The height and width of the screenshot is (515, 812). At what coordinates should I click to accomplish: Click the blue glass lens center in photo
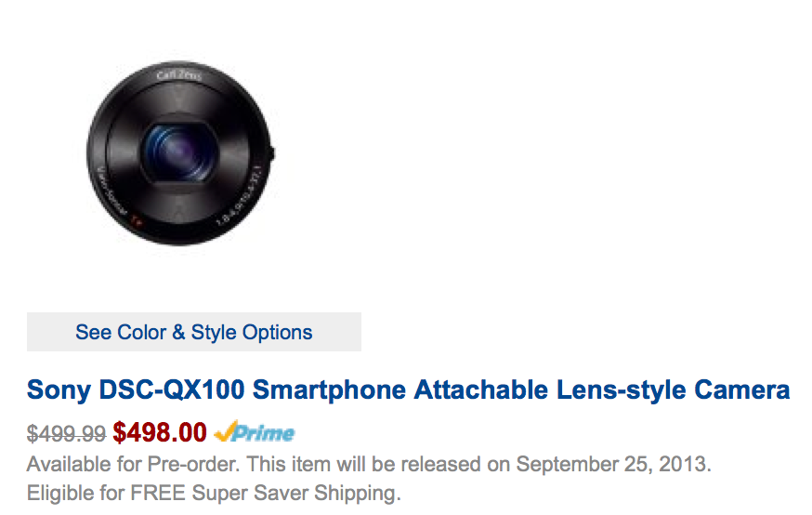point(179,152)
